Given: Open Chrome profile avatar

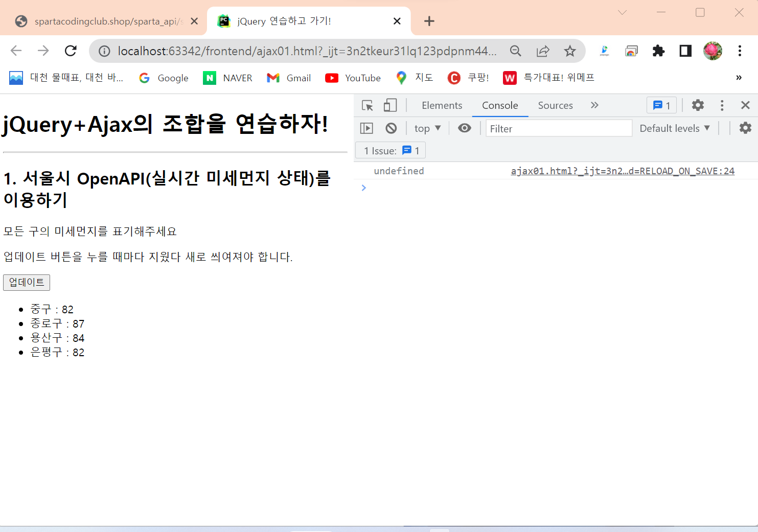Looking at the screenshot, I should coord(713,51).
